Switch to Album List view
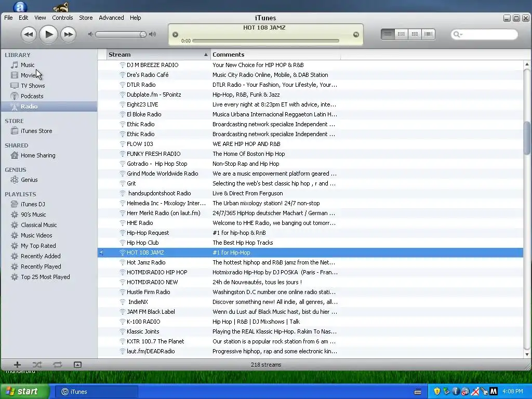This screenshot has width=532, height=399. [401, 34]
